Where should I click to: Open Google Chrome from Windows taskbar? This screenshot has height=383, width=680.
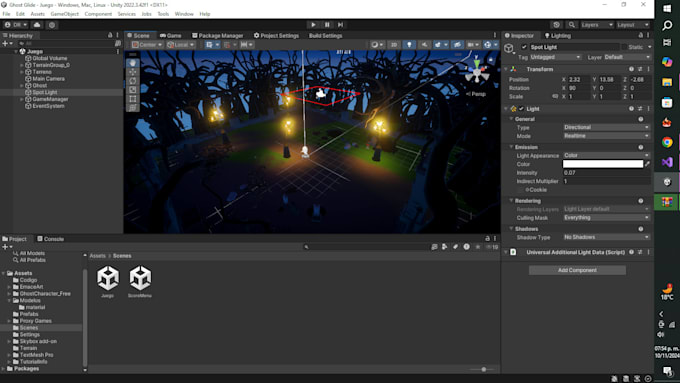pos(667,142)
